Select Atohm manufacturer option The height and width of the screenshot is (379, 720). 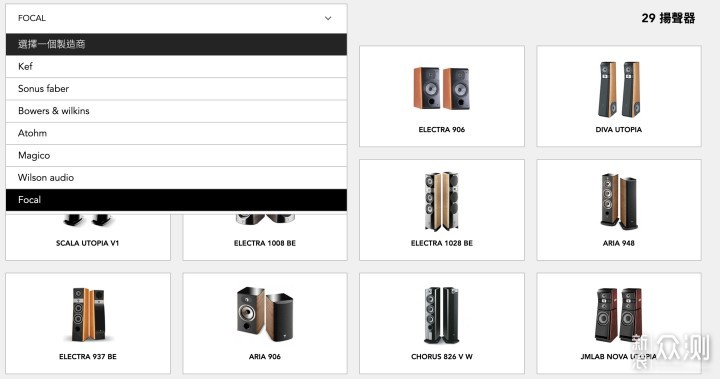pos(176,133)
